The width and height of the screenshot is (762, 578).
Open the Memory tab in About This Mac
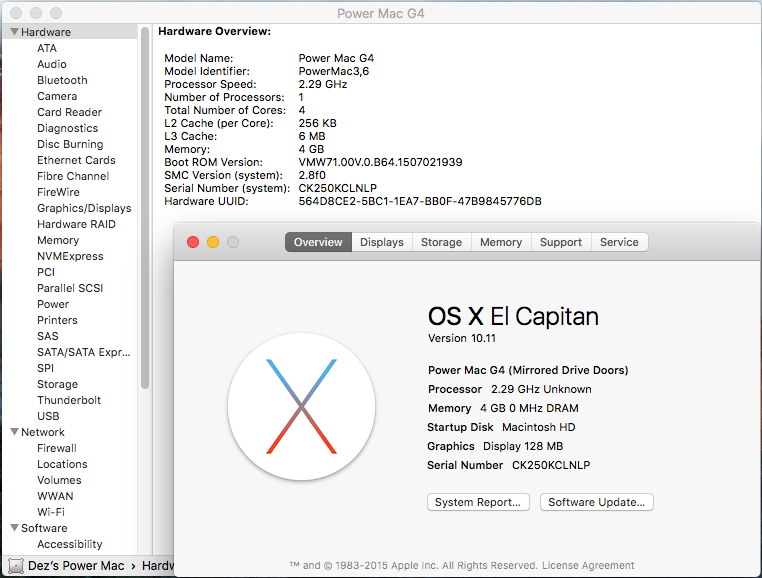coord(501,242)
